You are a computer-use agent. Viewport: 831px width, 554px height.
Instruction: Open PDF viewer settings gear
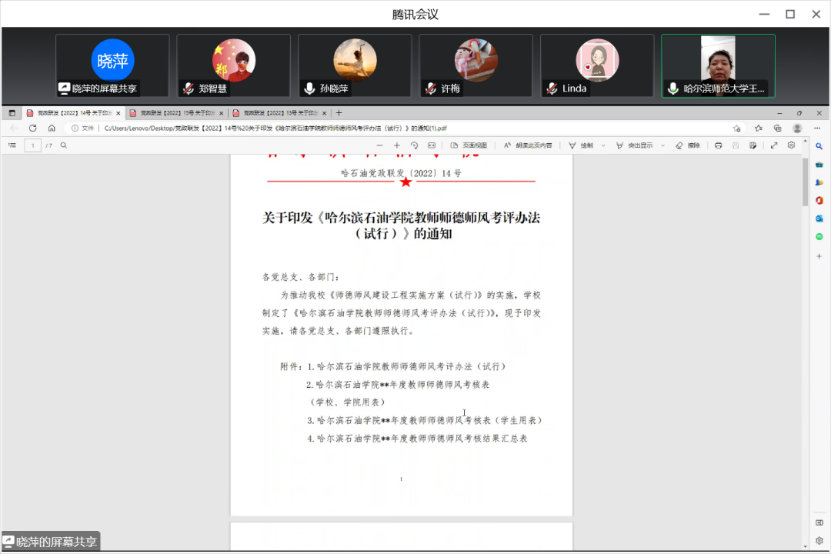coord(791,145)
